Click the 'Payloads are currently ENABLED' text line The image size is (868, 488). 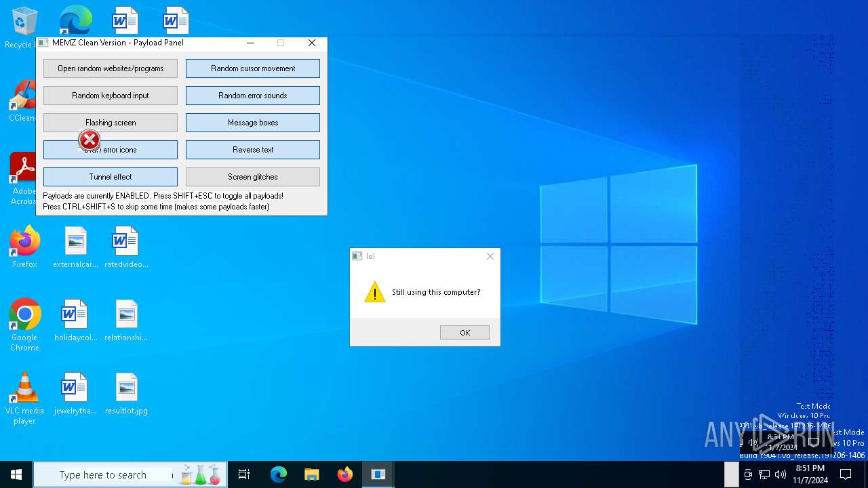[x=163, y=196]
